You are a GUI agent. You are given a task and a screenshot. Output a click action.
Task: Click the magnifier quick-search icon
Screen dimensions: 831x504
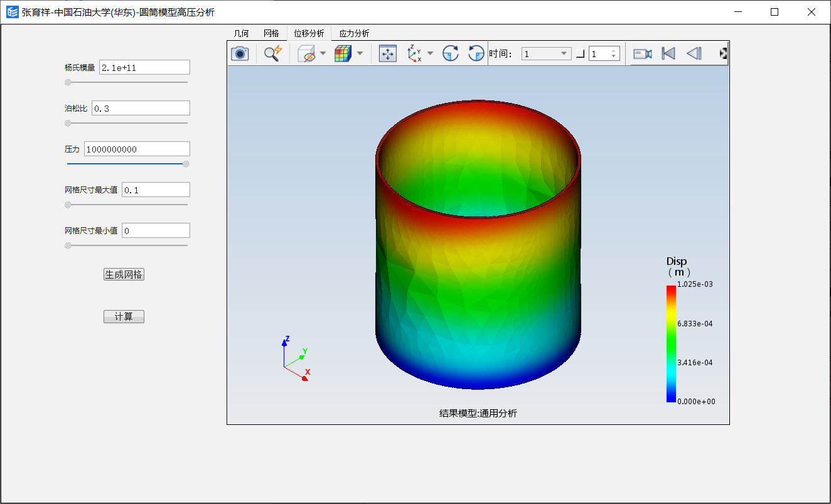272,54
